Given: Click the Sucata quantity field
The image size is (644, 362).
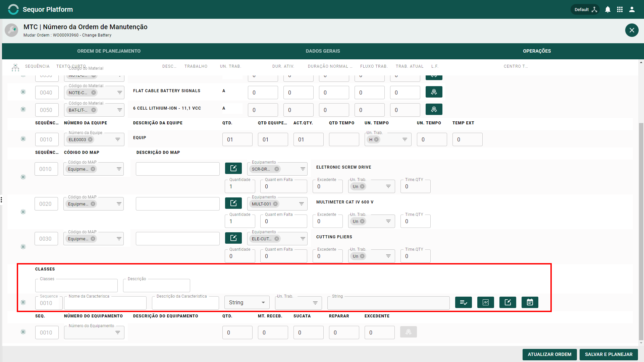Looking at the screenshot, I should [309, 333].
